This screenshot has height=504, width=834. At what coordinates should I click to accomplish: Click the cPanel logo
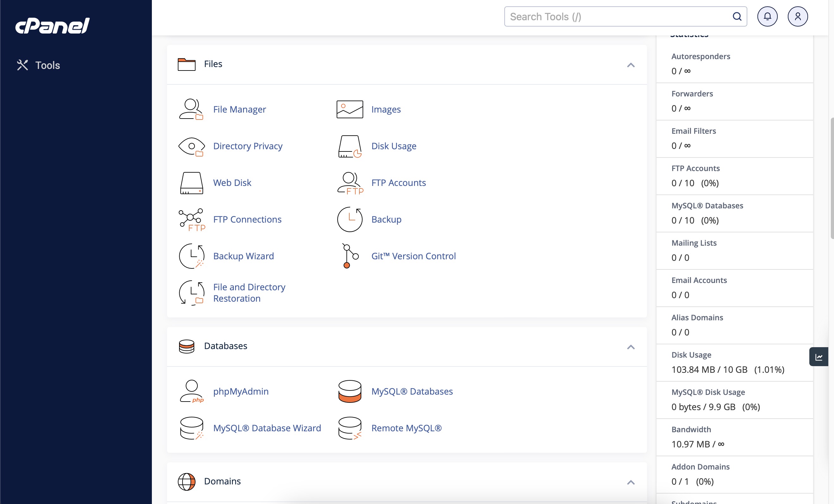click(52, 25)
